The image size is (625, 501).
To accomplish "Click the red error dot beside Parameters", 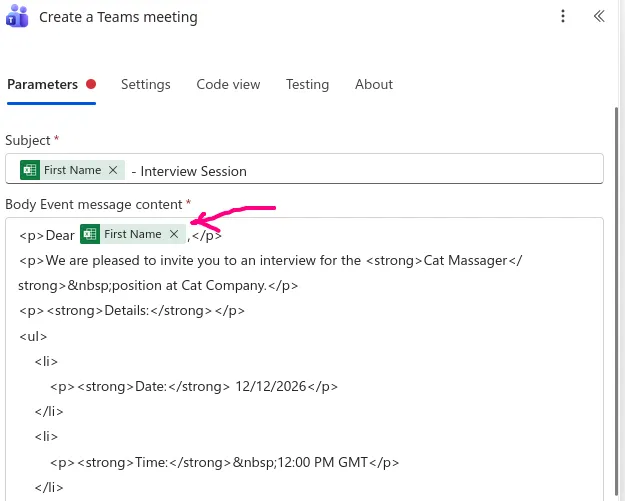I will tap(91, 84).
